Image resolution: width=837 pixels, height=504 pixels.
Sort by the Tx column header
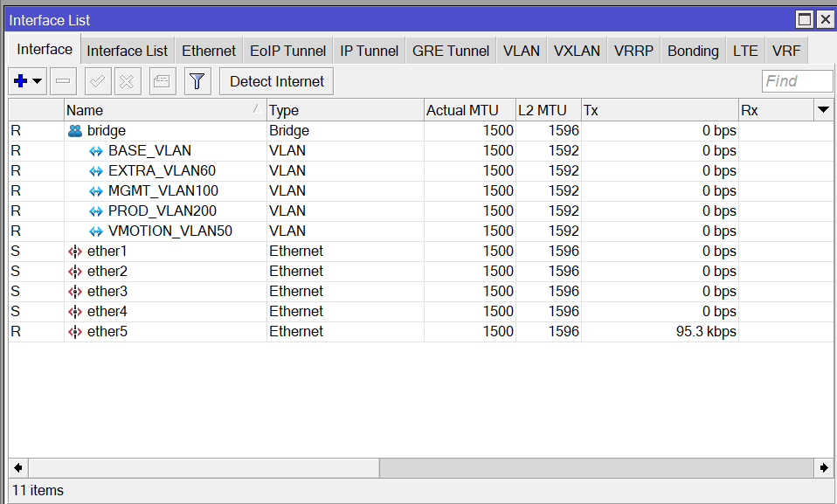(x=660, y=110)
